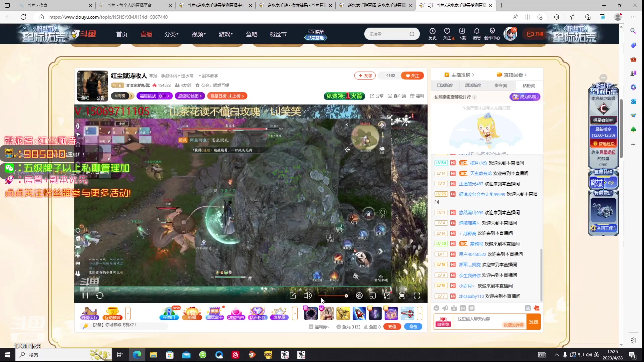Open 视频 dropdown in navigation
Image resolution: width=644 pixels, height=362 pixels.
coord(198,34)
